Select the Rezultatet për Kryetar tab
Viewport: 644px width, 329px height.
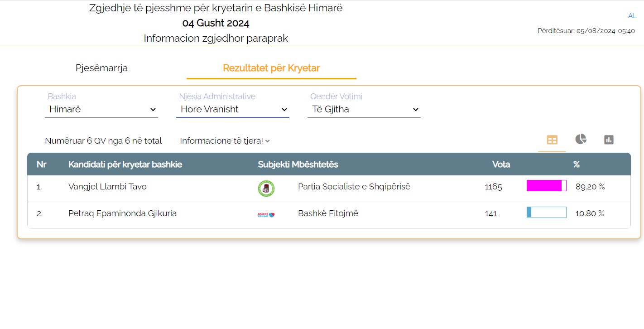(271, 68)
